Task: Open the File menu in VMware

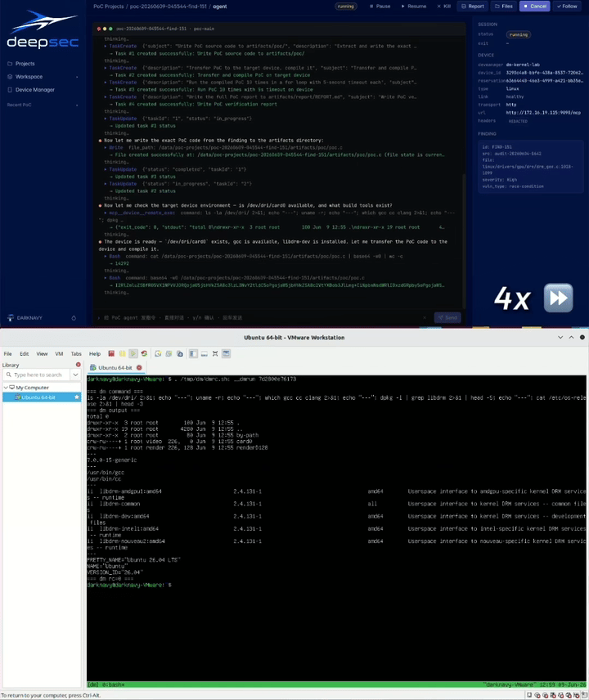Action: [x=7, y=353]
